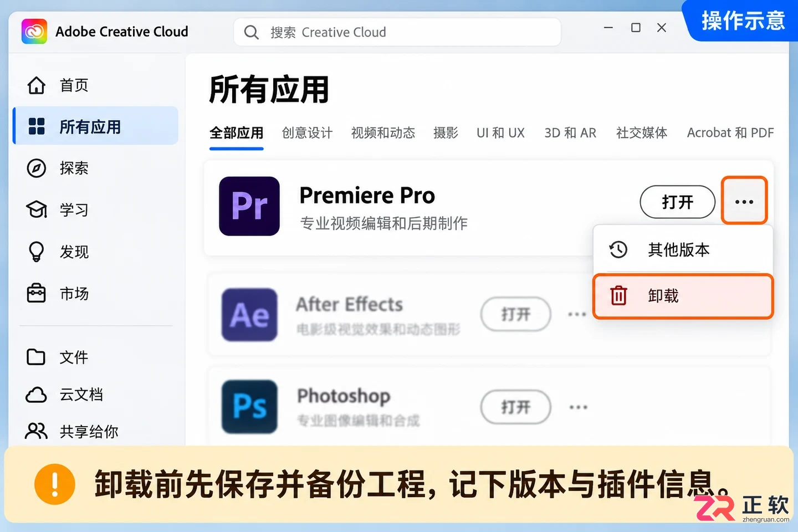
Task: Switch to the 视频和动态 tab
Action: pyautogui.click(x=383, y=133)
